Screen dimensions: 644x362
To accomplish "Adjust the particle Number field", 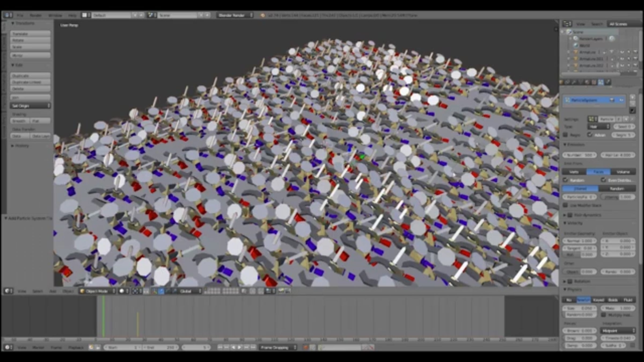I will pyautogui.click(x=579, y=155).
